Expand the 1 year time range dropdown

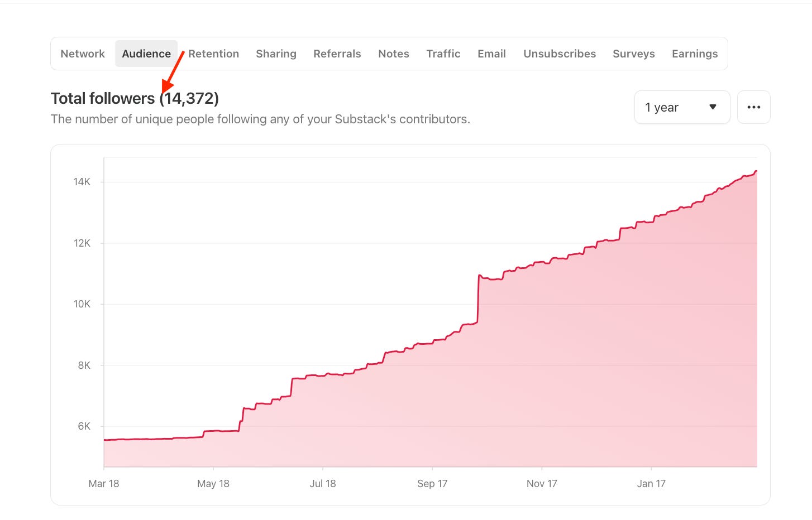(x=682, y=107)
